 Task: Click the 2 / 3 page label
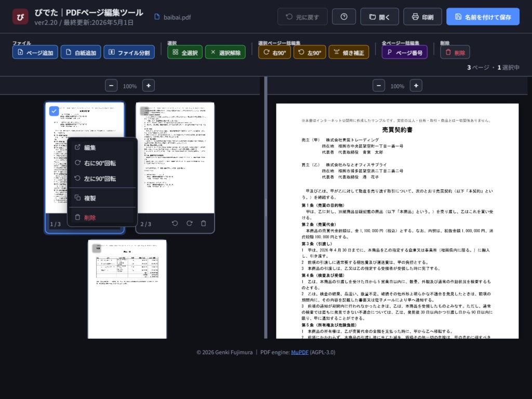[x=146, y=224]
